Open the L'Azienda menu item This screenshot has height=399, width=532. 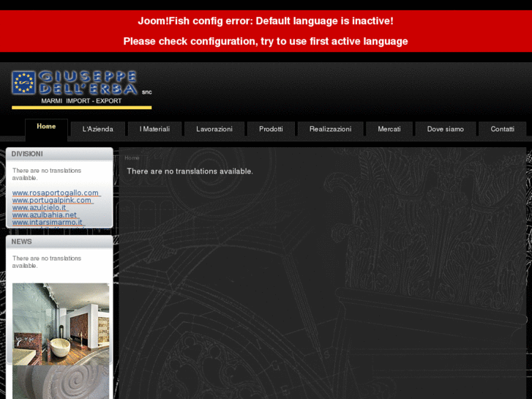coord(98,129)
